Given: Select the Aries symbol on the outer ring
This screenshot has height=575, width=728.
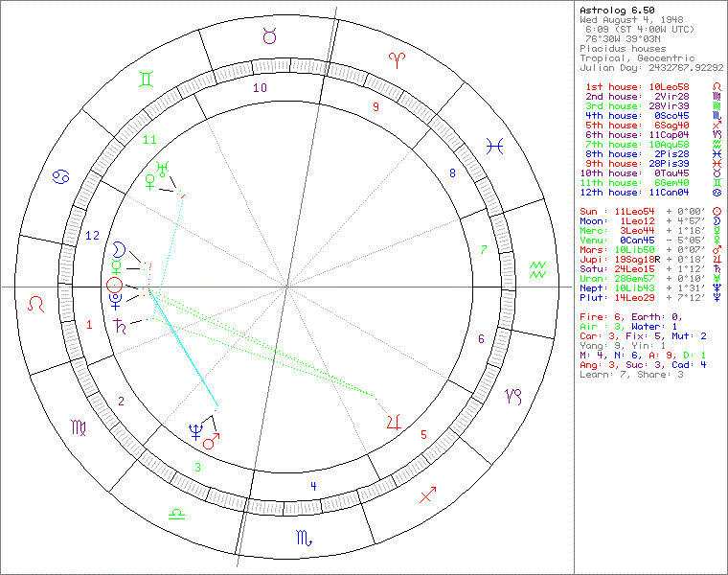Looking at the screenshot, I should click(396, 59).
